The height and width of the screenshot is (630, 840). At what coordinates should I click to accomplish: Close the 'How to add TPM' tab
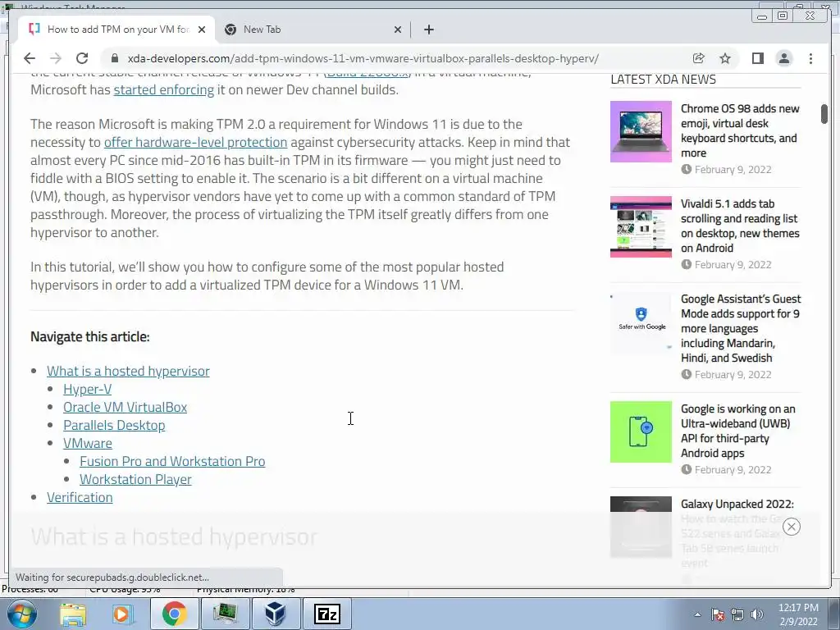pos(202,30)
